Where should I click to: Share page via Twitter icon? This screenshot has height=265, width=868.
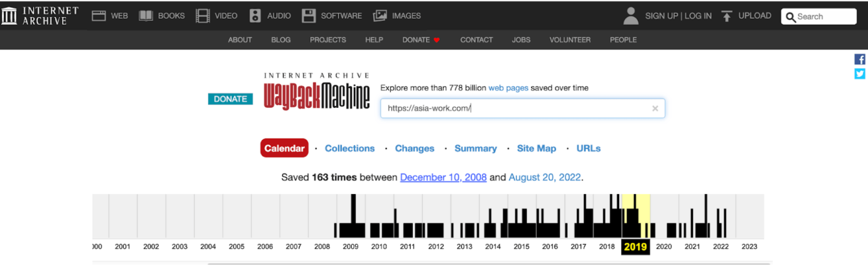point(859,74)
